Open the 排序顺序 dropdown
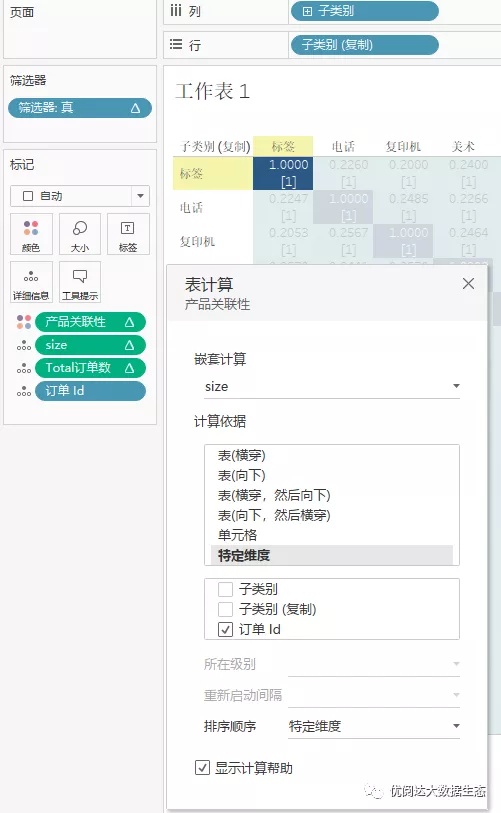501x813 pixels. coord(374,726)
